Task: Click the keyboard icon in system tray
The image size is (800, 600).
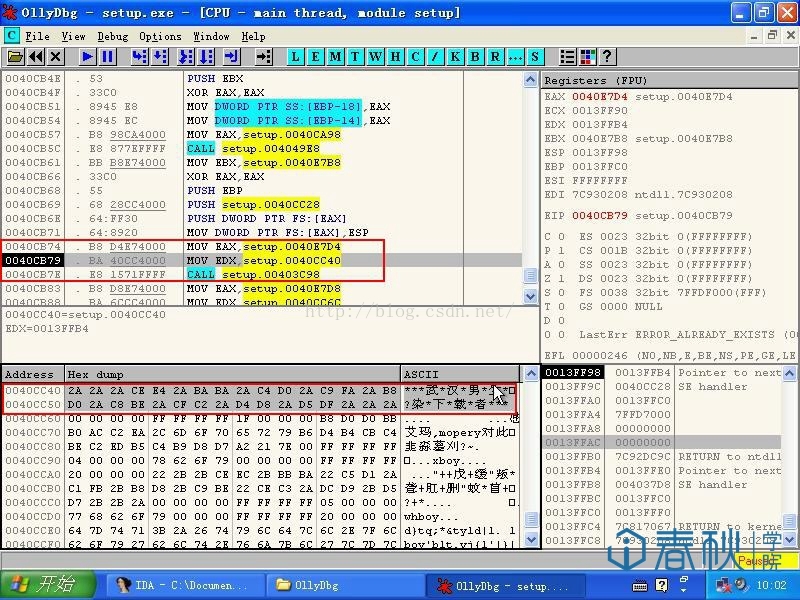Action: tap(640, 586)
